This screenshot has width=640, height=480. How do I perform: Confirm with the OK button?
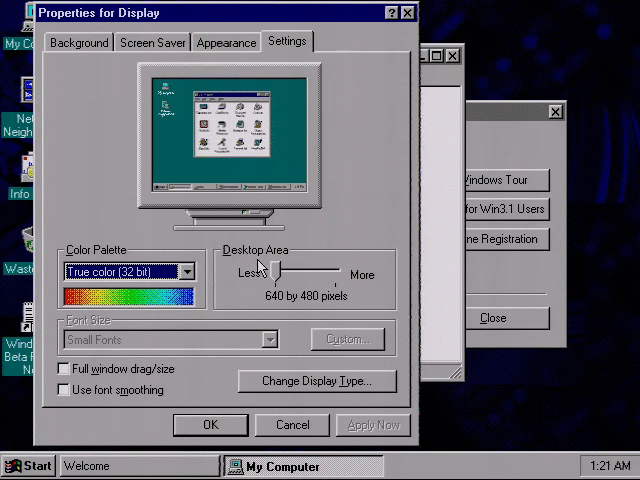tap(211, 425)
